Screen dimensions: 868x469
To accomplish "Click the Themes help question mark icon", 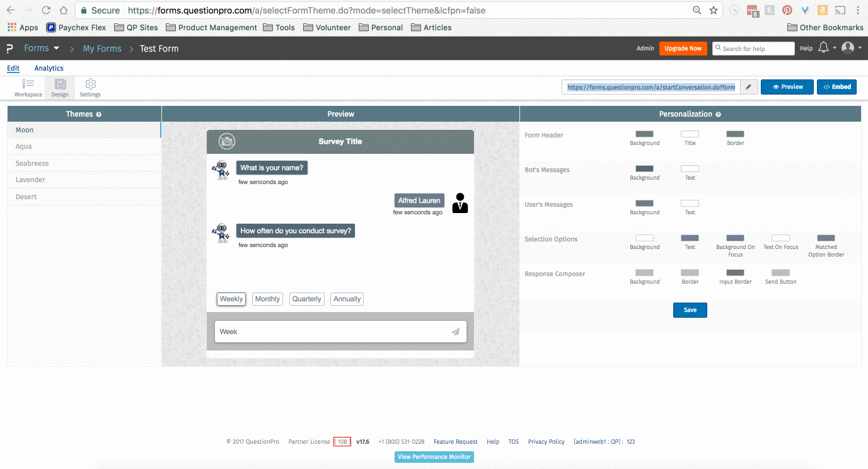I will point(99,115).
